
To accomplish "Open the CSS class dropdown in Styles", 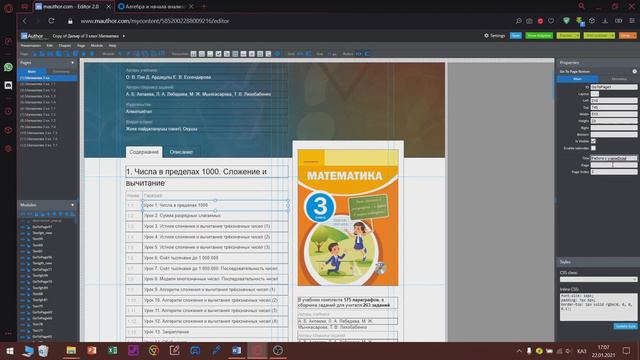I will point(598,279).
